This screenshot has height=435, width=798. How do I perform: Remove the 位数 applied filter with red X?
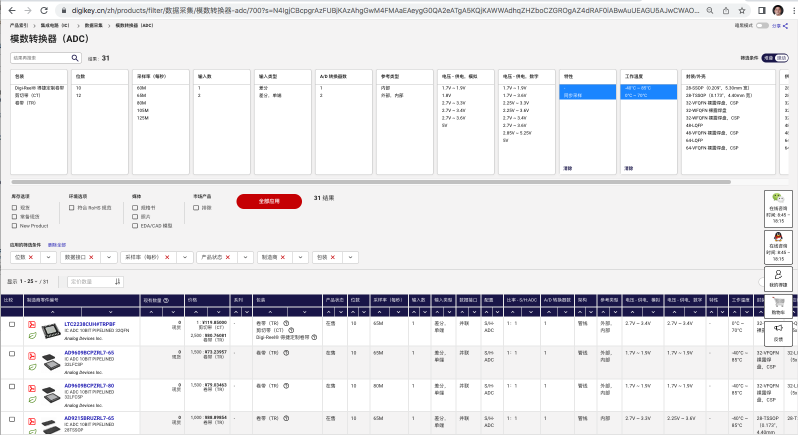(31, 257)
